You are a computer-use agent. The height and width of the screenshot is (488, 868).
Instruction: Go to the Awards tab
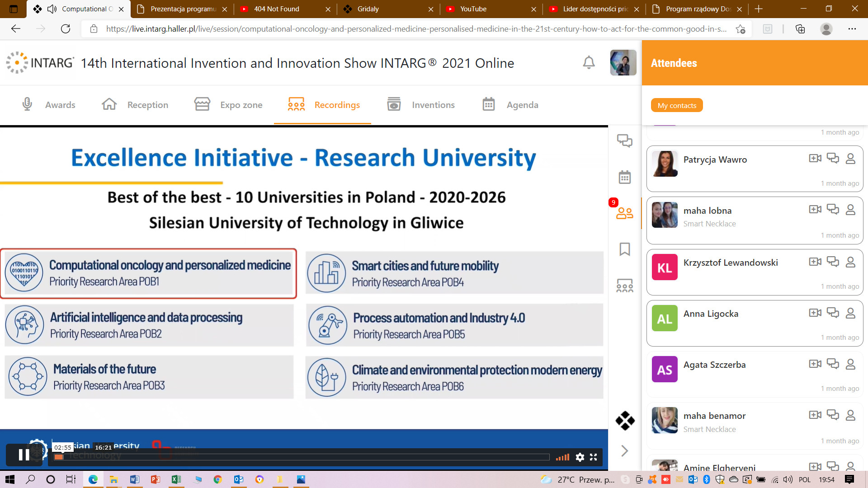pyautogui.click(x=49, y=105)
